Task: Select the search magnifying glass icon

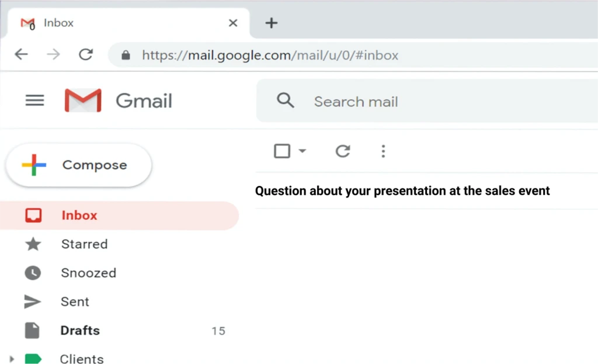Action: click(286, 100)
